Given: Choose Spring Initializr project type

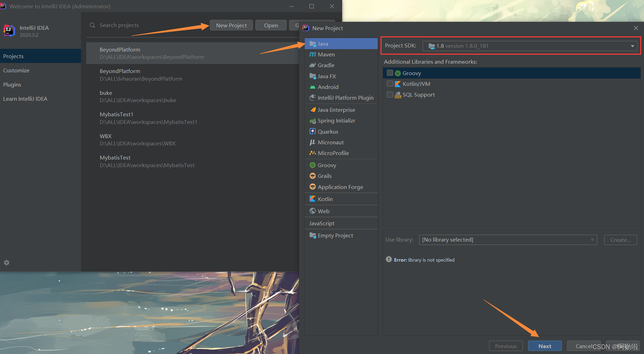Looking at the screenshot, I should tap(341, 120).
